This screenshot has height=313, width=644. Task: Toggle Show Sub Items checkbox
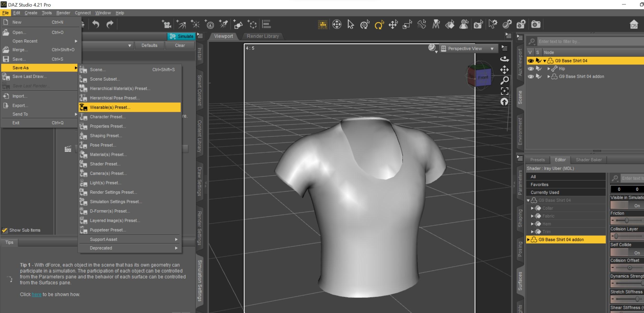click(x=5, y=230)
